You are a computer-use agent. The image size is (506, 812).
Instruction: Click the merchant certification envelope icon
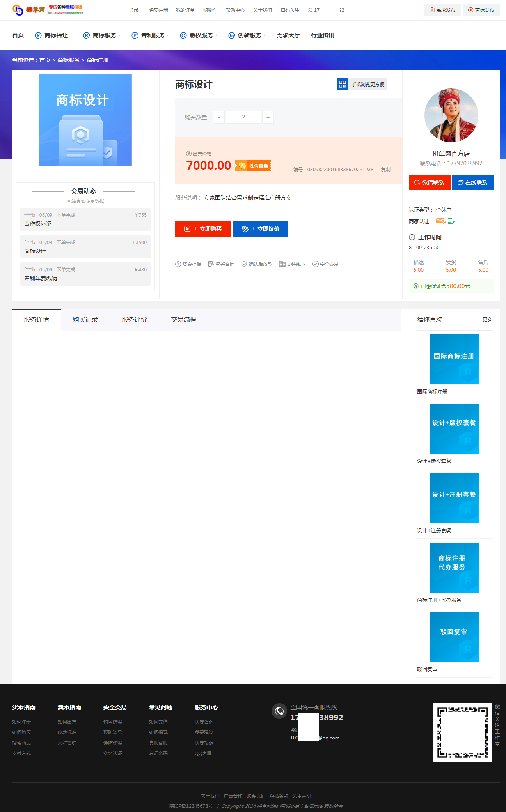point(441,221)
